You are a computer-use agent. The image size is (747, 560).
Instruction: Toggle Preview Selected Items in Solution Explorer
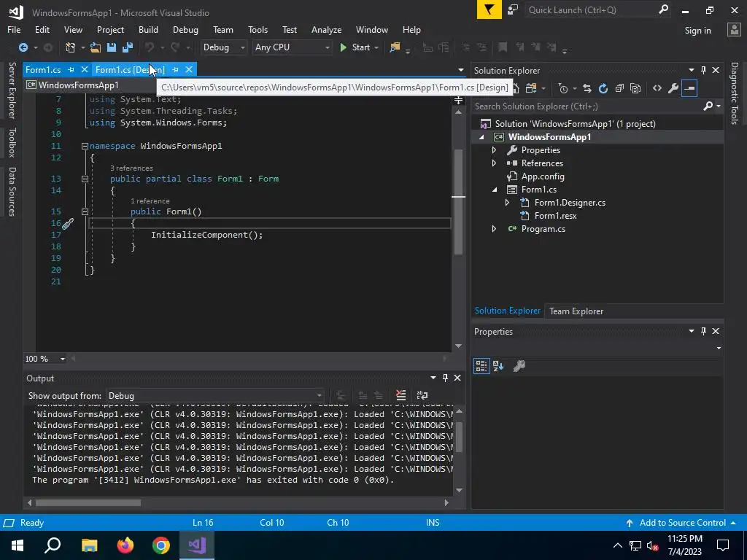[x=689, y=88]
